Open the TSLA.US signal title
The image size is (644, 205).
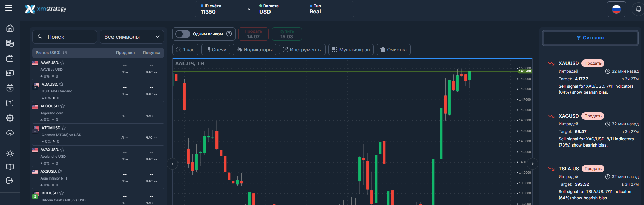(569, 169)
